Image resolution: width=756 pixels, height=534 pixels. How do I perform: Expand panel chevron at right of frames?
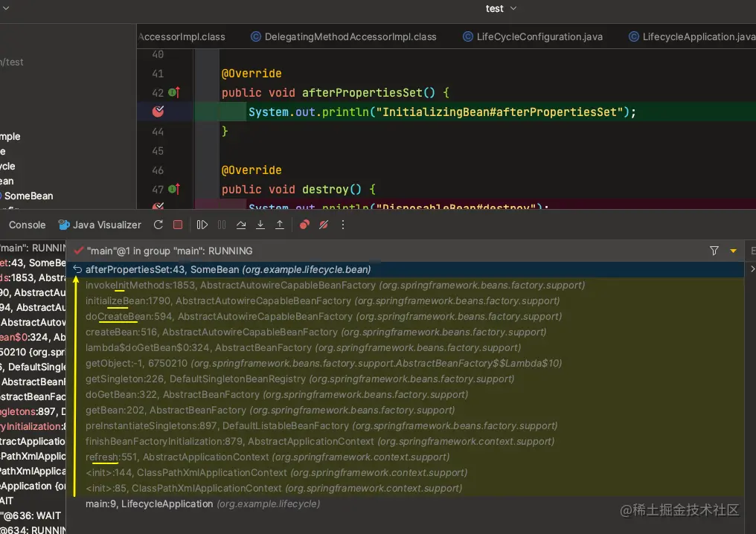coord(752,269)
